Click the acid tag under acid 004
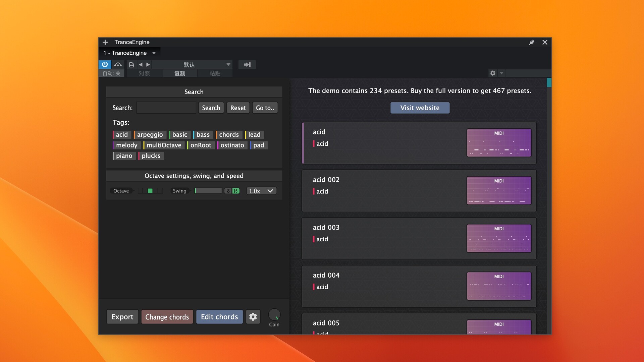The image size is (644, 362). (321, 287)
